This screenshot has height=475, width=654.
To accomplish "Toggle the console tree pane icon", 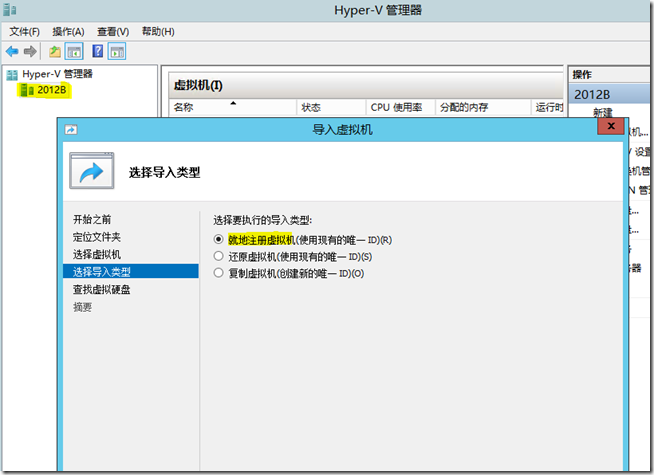I will (x=74, y=52).
